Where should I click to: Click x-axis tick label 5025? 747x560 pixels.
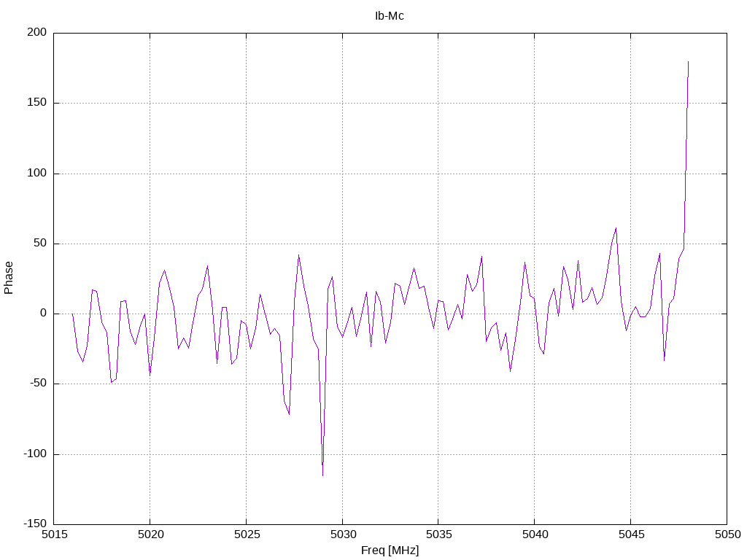click(x=247, y=534)
